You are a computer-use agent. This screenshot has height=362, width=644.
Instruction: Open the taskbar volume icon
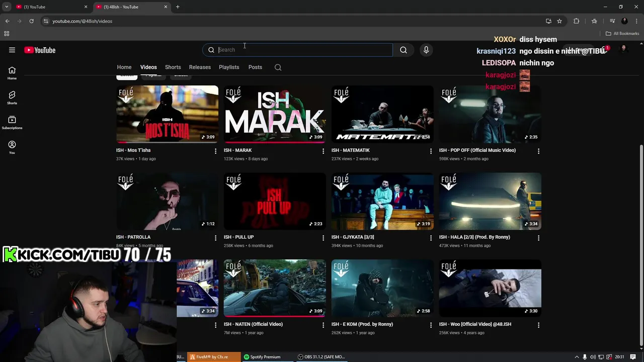click(593, 357)
